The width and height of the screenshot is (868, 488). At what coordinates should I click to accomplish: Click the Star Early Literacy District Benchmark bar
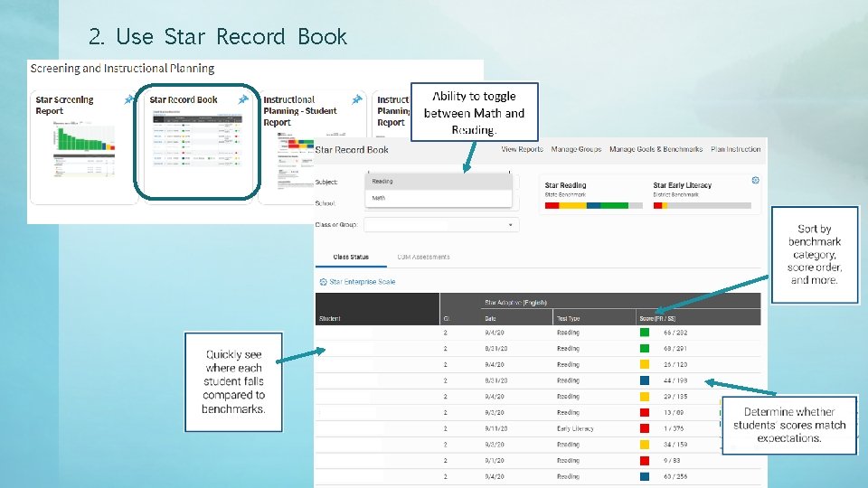pos(702,206)
